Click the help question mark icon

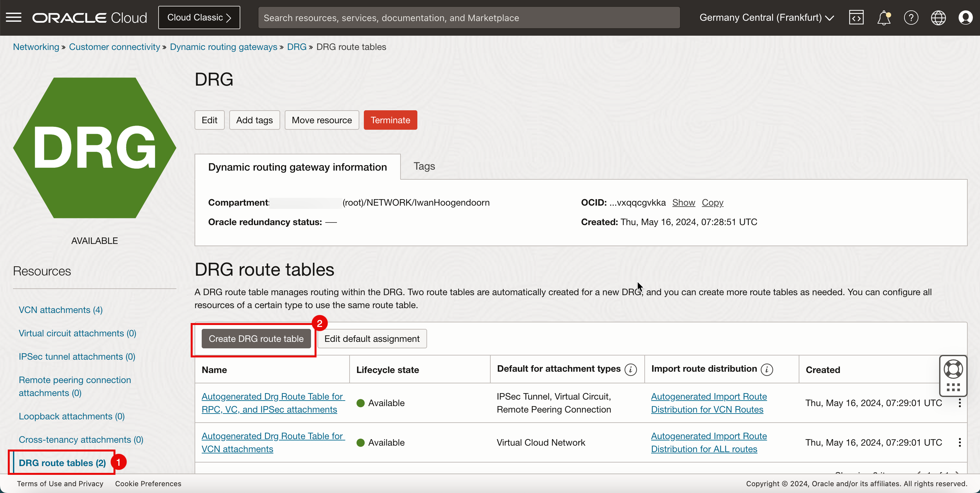911,17
